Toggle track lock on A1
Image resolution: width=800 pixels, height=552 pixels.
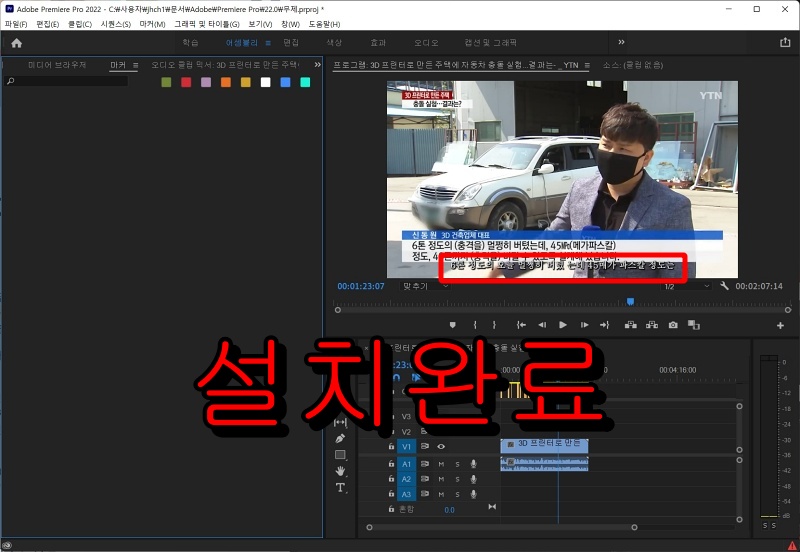tap(391, 464)
